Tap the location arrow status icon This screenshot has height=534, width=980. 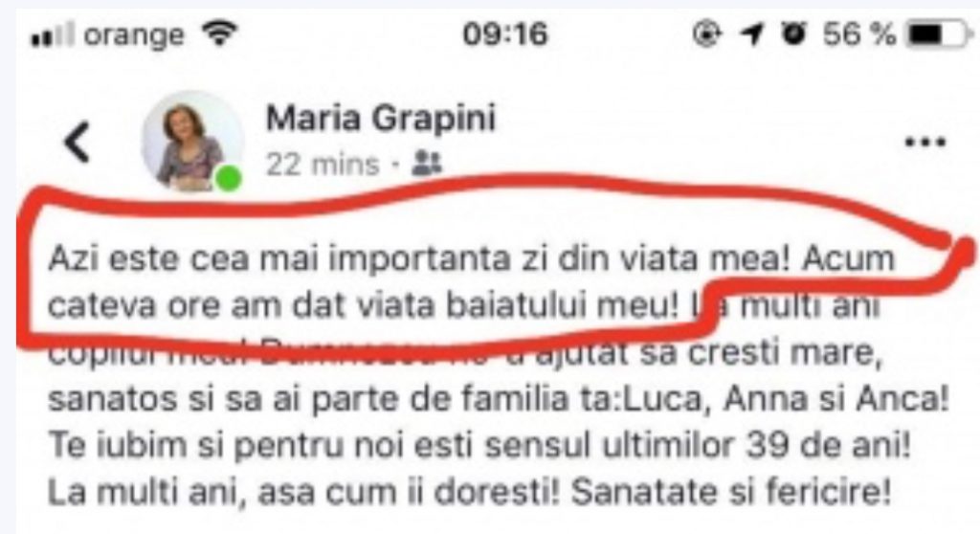point(752,34)
